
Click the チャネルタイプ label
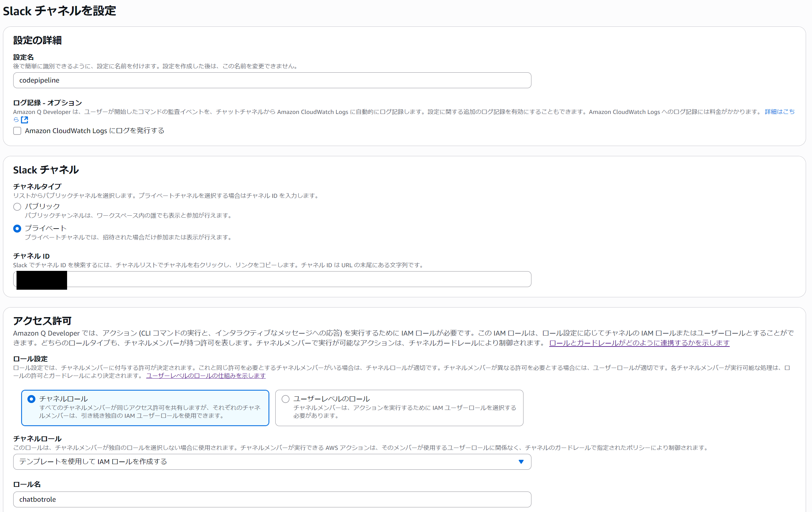37,186
